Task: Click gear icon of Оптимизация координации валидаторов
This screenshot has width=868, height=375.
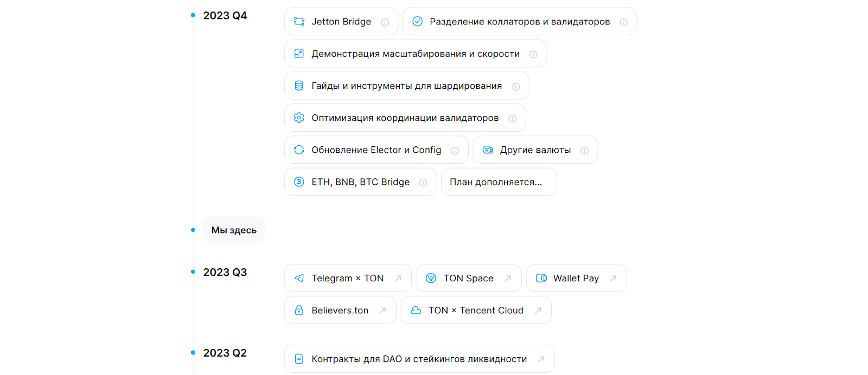Action: 299,118
